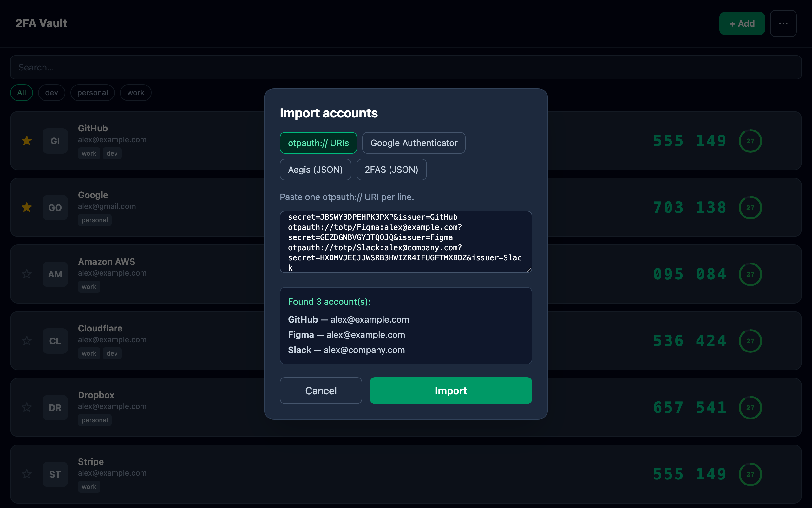The image size is (812, 508).
Task: Click GitHub countdown timer ring
Action: coord(750,141)
